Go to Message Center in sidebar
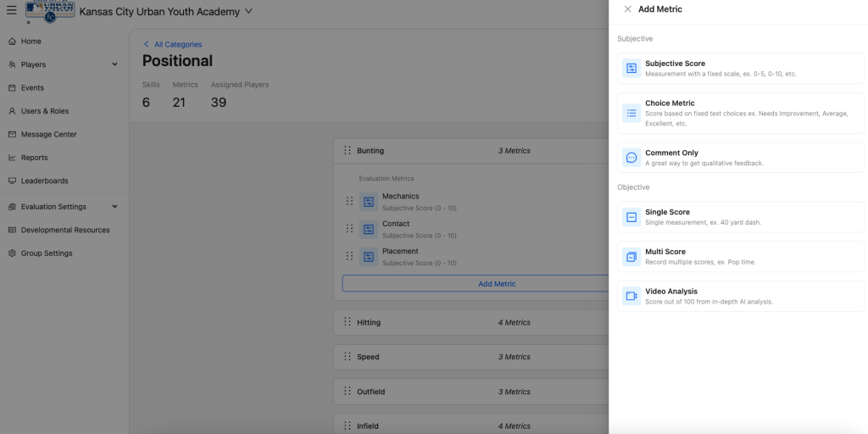The width and height of the screenshot is (868, 434). (x=48, y=134)
